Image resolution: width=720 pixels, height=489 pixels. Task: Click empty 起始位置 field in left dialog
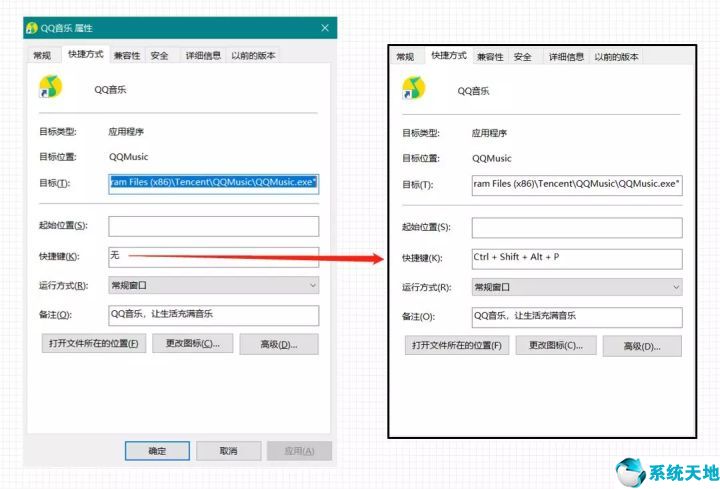(x=214, y=226)
